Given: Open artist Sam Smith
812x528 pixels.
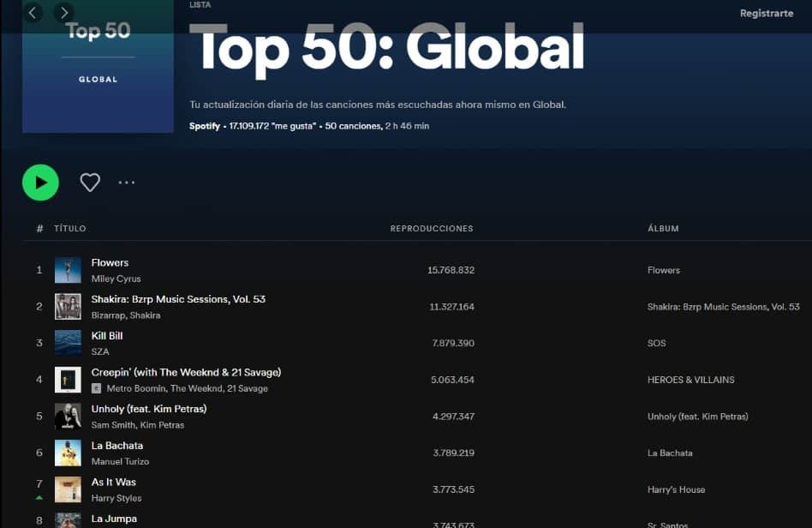Looking at the screenshot, I should point(113,425).
